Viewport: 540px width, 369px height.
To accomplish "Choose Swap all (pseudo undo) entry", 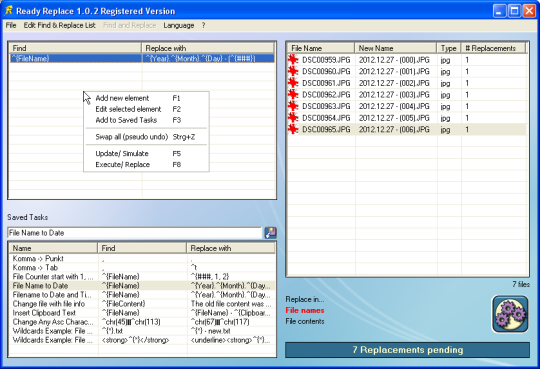I will pos(146,137).
